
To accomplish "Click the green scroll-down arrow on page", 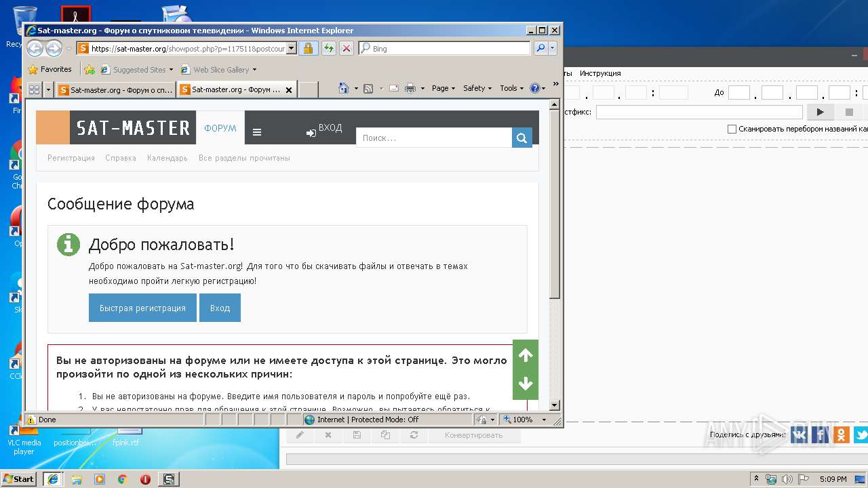I will [526, 384].
